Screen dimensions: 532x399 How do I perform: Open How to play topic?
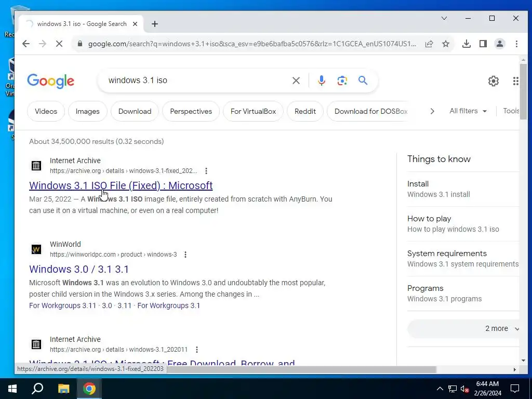[x=463, y=224]
